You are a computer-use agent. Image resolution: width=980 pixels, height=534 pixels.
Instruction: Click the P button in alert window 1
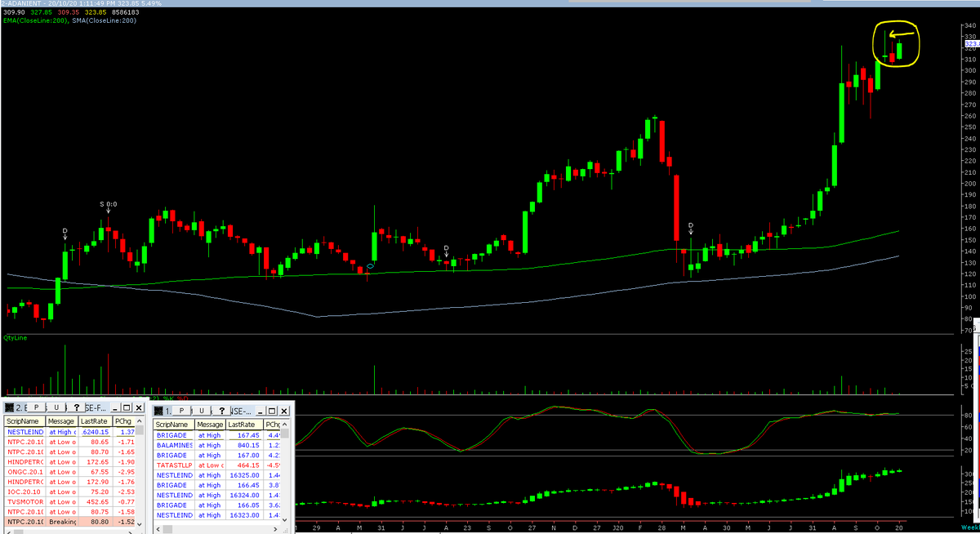click(181, 411)
